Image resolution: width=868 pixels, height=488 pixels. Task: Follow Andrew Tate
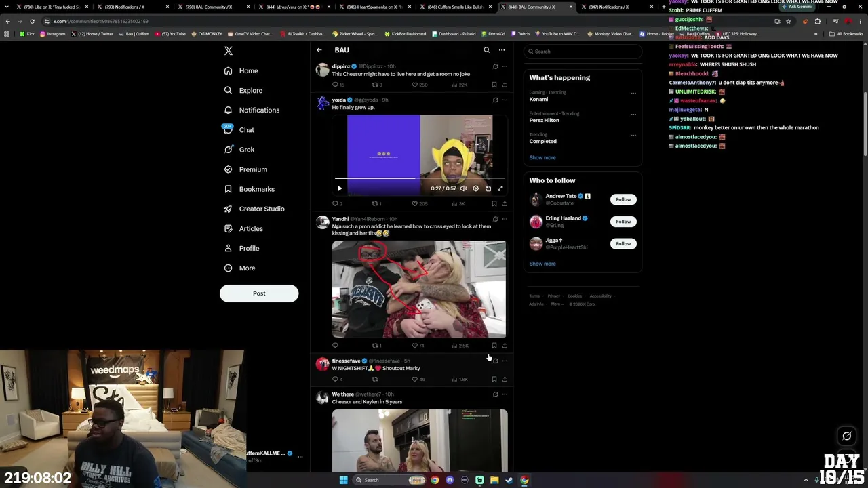(623, 199)
